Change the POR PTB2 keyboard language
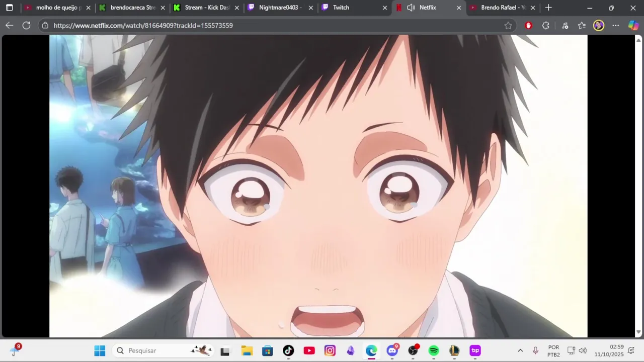Viewport: 644px width, 362px height. pyautogui.click(x=553, y=351)
